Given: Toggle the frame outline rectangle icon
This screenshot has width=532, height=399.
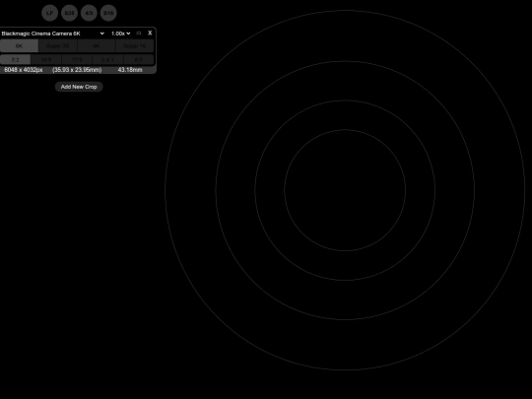Looking at the screenshot, I should pos(139,33).
